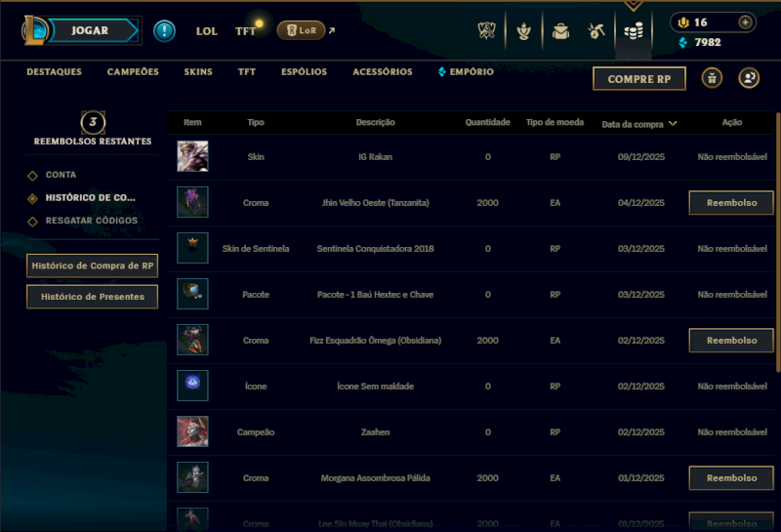Viewport: 781px width, 532px height.
Task: Open the store coins stack icon
Action: pos(634,31)
